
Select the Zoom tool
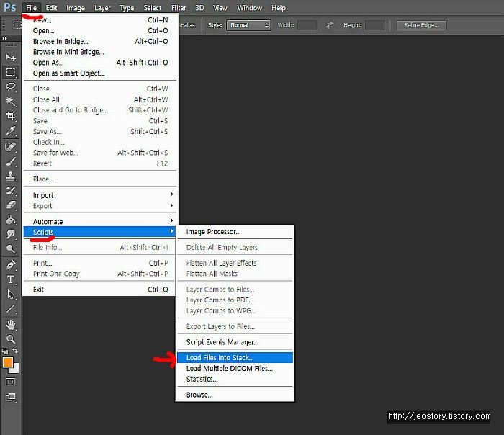coord(11,339)
